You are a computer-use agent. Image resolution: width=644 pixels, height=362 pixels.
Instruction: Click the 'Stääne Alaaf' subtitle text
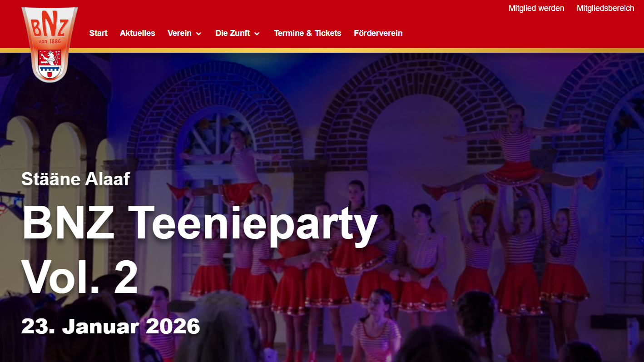coord(75,179)
